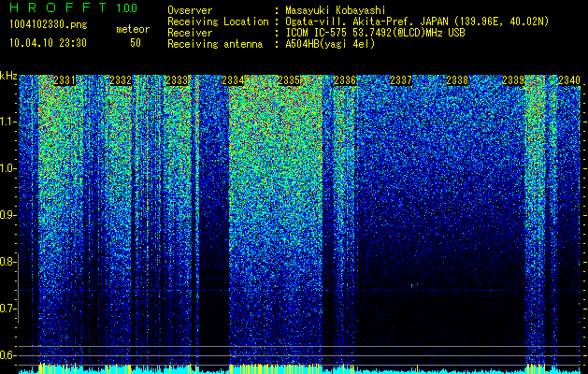The height and width of the screenshot is (374, 588).
Task: Click the meteor label
Action: pos(133,29)
